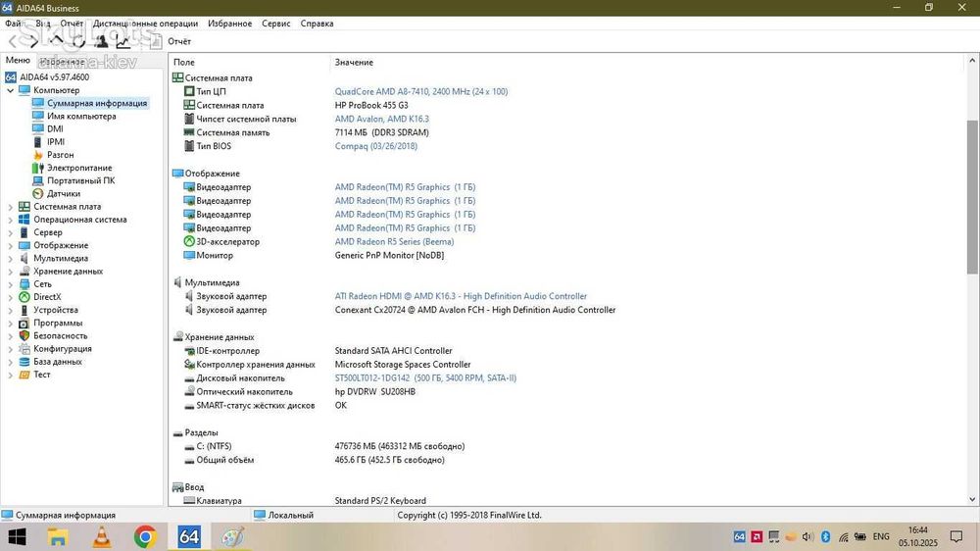Viewport: 980px width, 551px height.
Task: Click the Датчики sensor icon
Action: (x=38, y=193)
